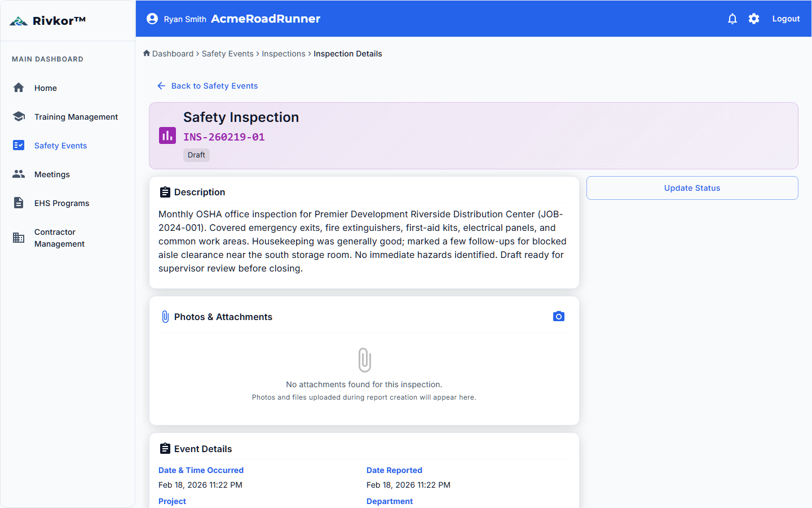This screenshot has width=812, height=508.
Task: Click inspection ID INS-260219-01
Action: point(224,137)
